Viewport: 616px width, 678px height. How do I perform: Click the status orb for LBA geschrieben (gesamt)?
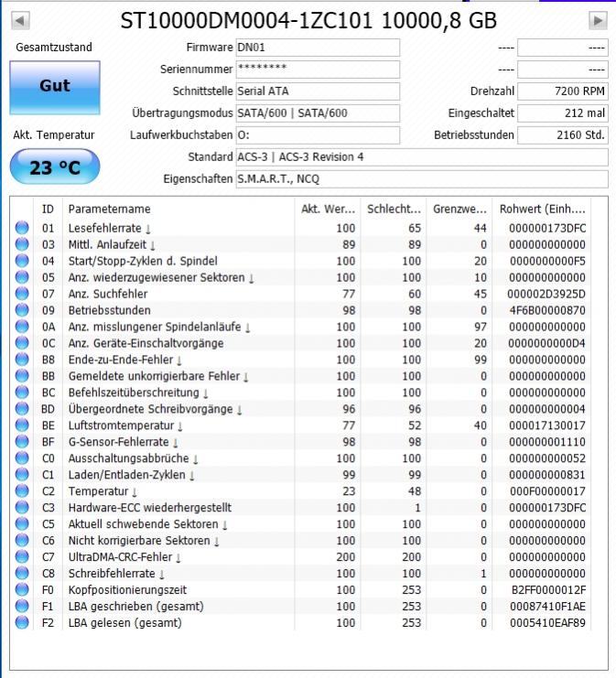tap(22, 606)
